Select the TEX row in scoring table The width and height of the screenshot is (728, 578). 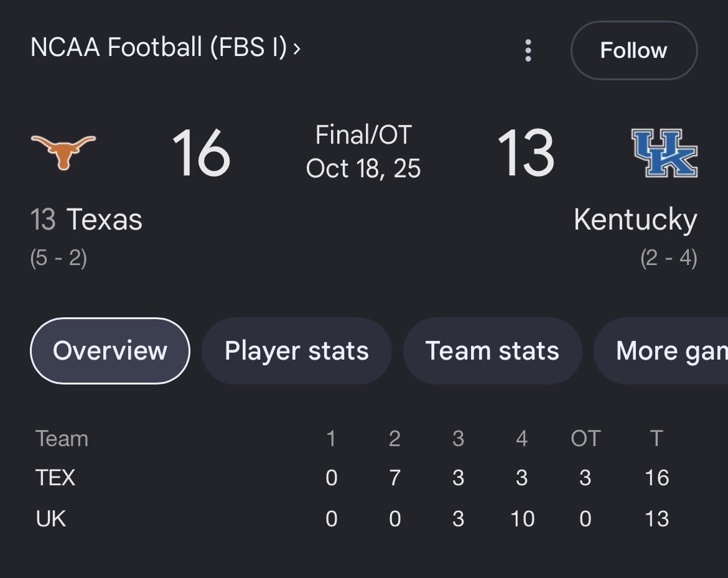[x=352, y=478]
